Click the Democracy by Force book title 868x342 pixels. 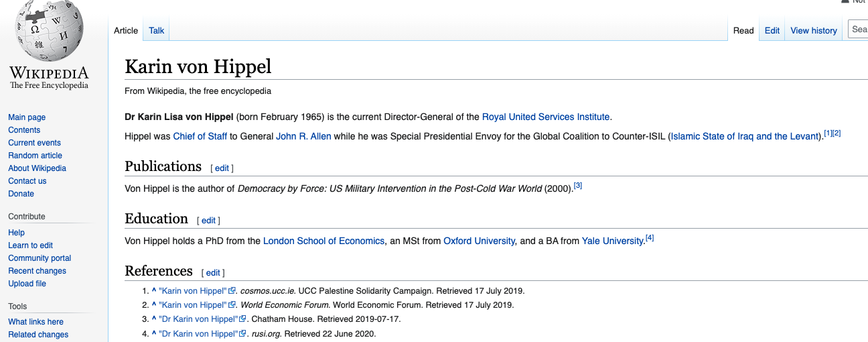pyautogui.click(x=389, y=188)
